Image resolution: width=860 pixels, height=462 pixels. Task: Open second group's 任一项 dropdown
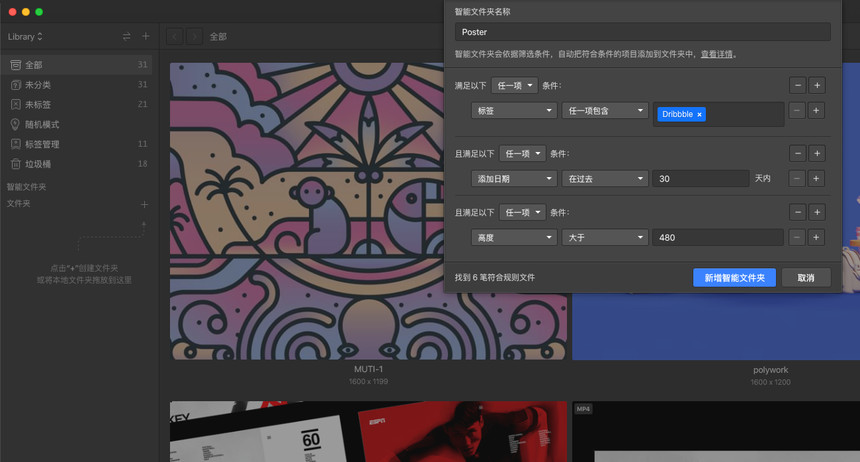pos(522,154)
